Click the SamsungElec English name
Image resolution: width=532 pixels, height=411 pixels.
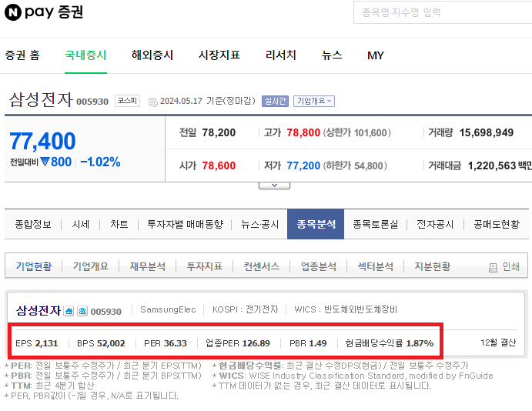tap(168, 309)
